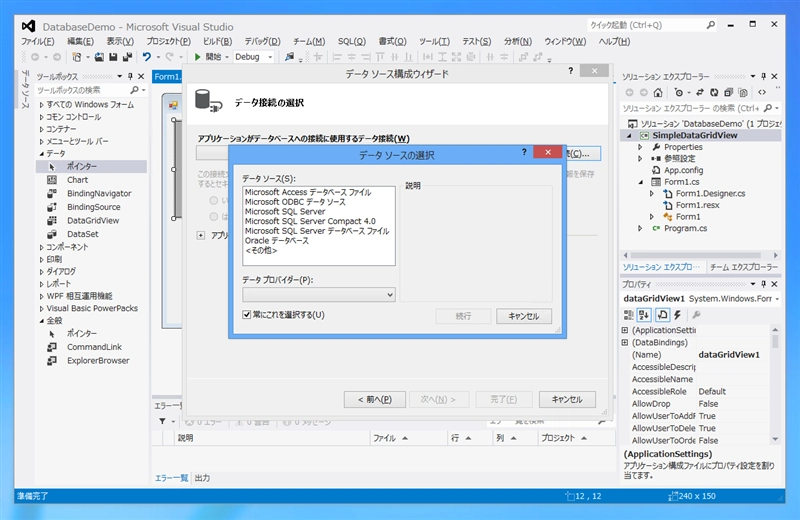Screen dimensions: 800x520
Task: Click the blue Undo arrow in the toolbar
Action: pyautogui.click(x=147, y=57)
